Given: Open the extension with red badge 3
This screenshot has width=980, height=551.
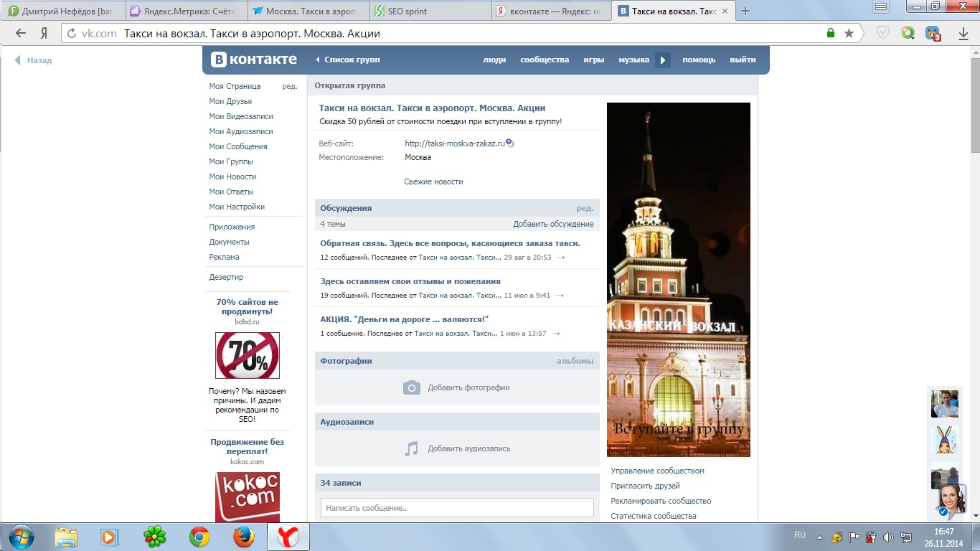Looking at the screenshot, I should coord(933,33).
